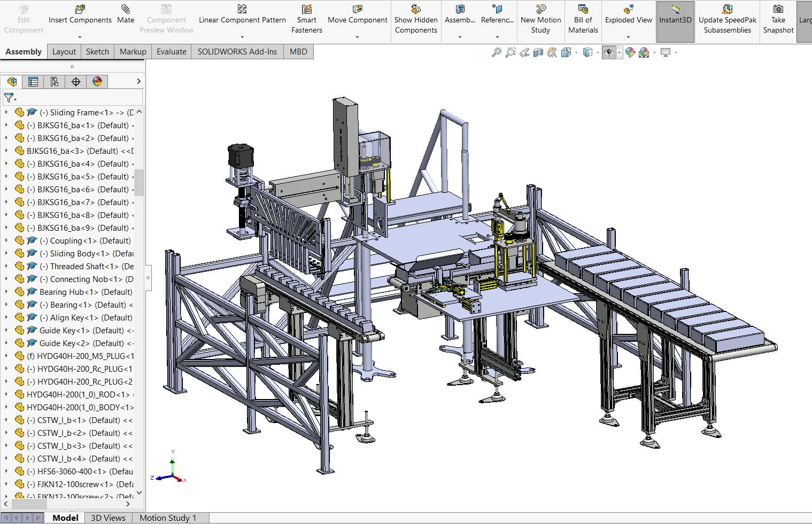Click the Mate paperclip tool
This screenshot has height=524, width=812.
pyautogui.click(x=126, y=15)
